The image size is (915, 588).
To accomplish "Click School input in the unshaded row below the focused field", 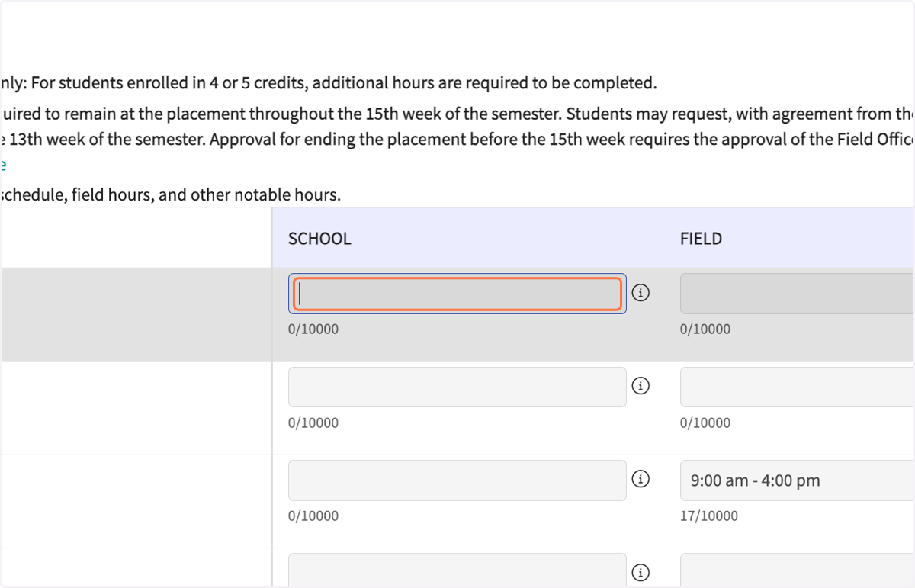I will pyautogui.click(x=457, y=387).
